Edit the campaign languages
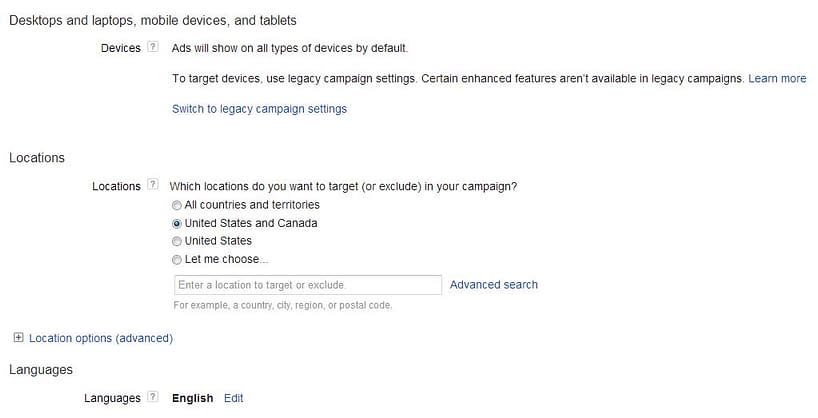Viewport: 818px width, 418px height. 233,398
